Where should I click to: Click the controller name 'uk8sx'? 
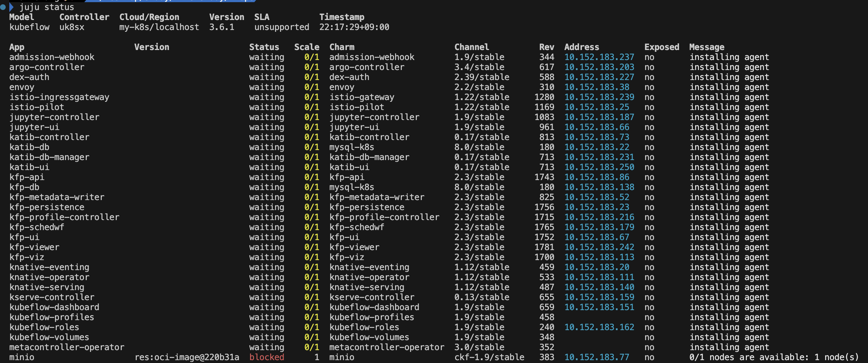click(x=72, y=27)
